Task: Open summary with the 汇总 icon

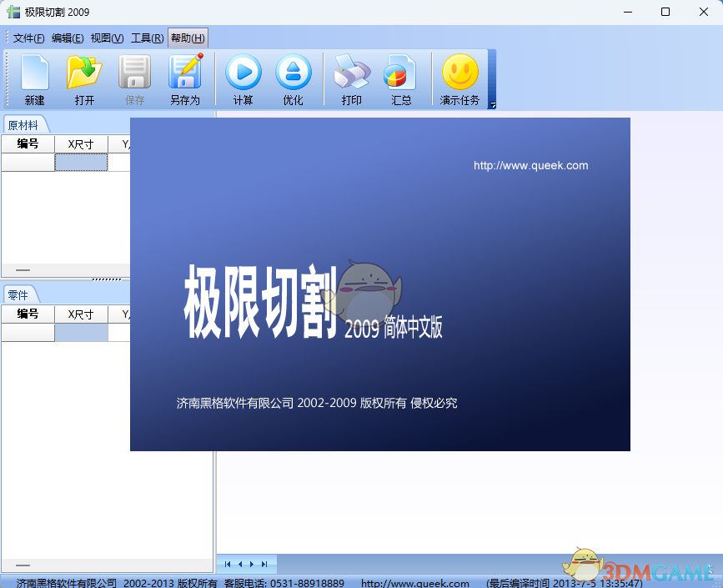Action: [401, 79]
